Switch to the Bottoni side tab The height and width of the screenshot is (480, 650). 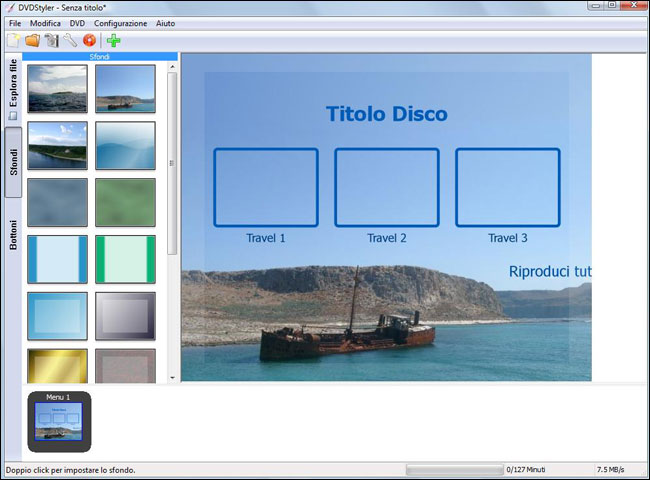13,235
